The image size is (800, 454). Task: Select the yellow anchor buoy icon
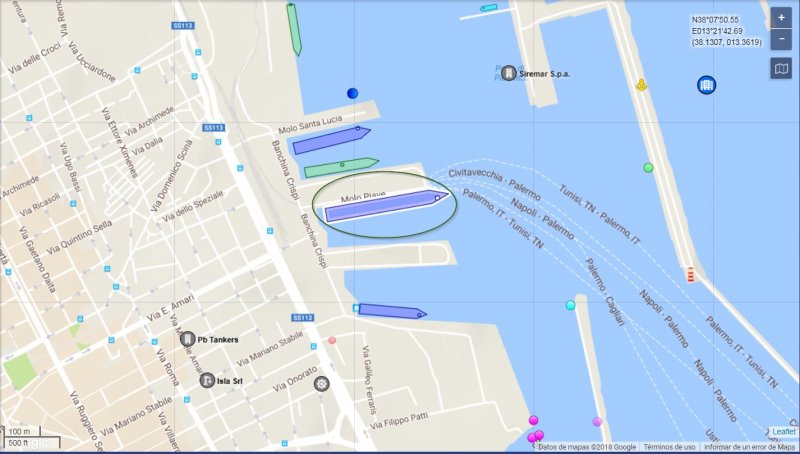(x=641, y=85)
